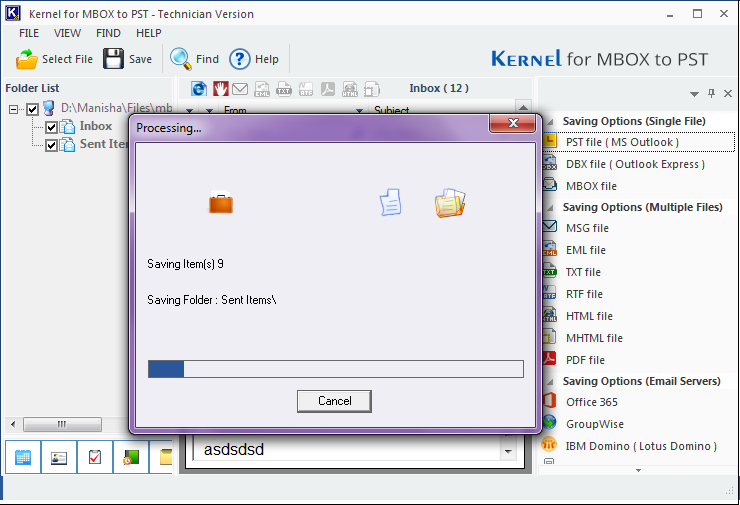
Task: Open the From column filter dropdown
Action: click(359, 111)
